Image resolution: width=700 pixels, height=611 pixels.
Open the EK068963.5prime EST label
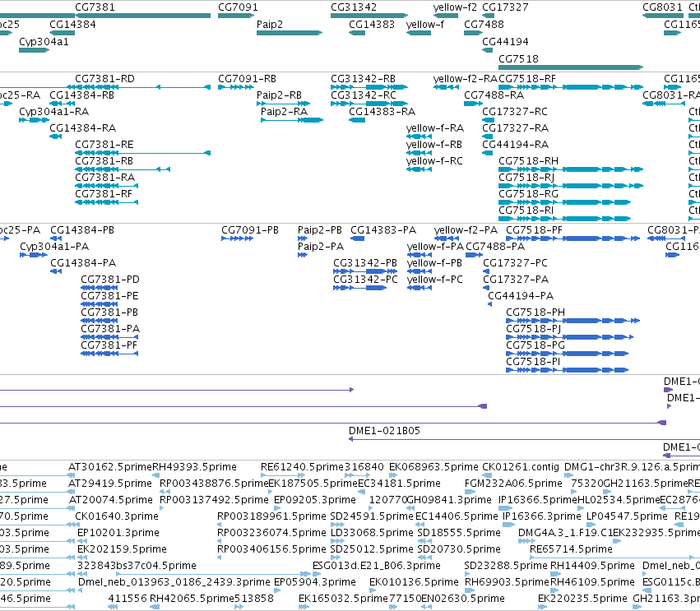pos(433,467)
